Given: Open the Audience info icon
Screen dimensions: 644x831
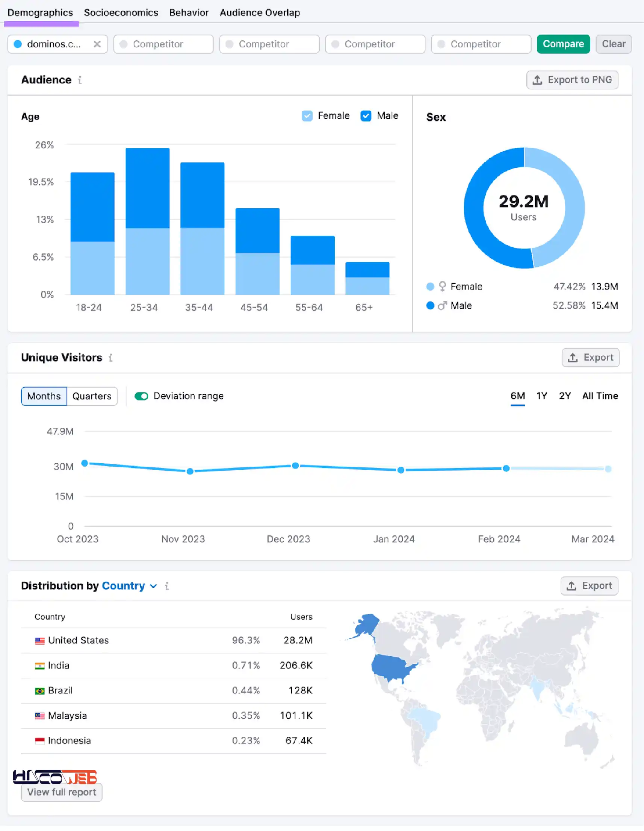Looking at the screenshot, I should [x=80, y=80].
